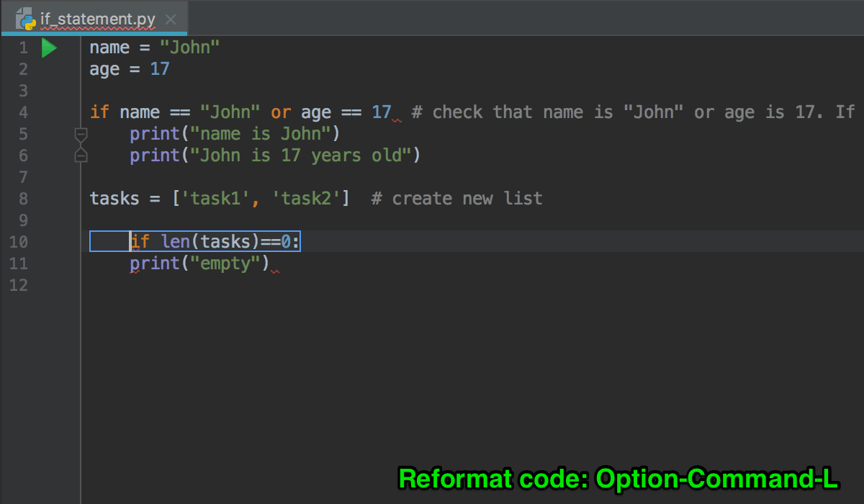
Task: Click the number 17 assigned to age
Action: (159, 69)
